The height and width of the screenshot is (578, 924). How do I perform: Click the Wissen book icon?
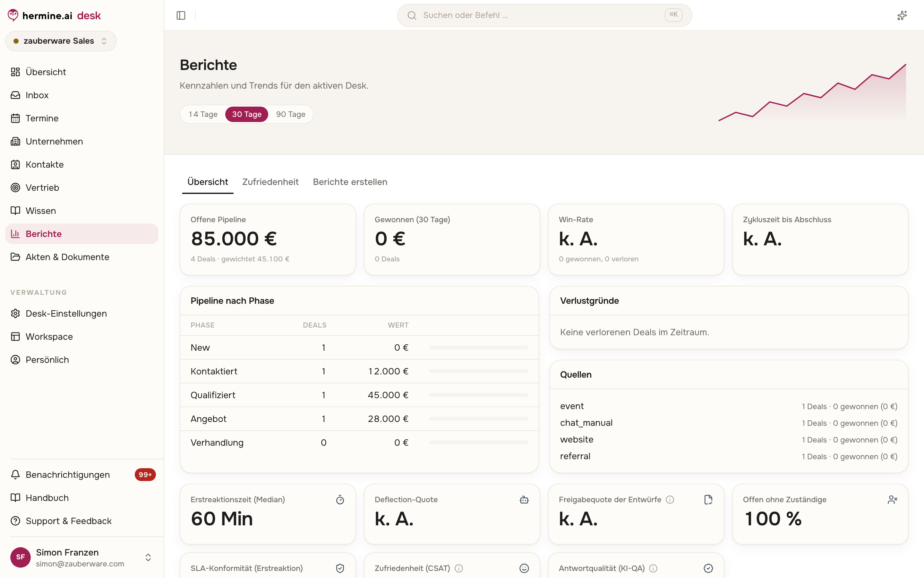[15, 211]
